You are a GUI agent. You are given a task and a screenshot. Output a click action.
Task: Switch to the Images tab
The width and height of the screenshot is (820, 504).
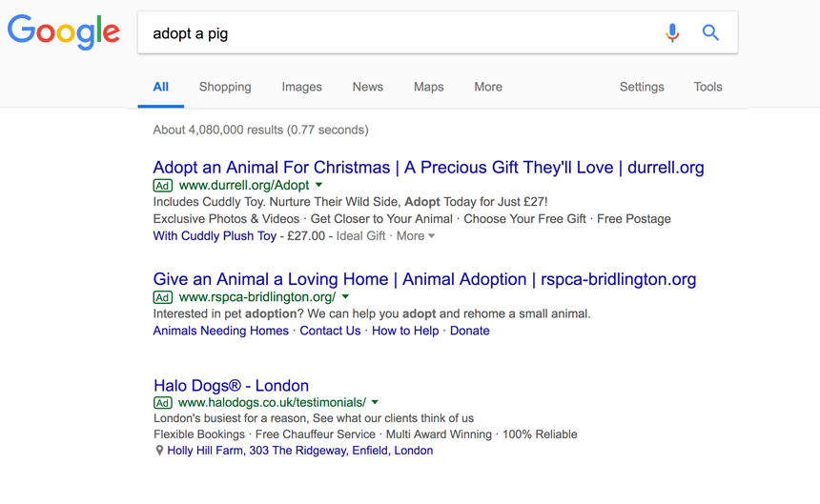point(301,87)
